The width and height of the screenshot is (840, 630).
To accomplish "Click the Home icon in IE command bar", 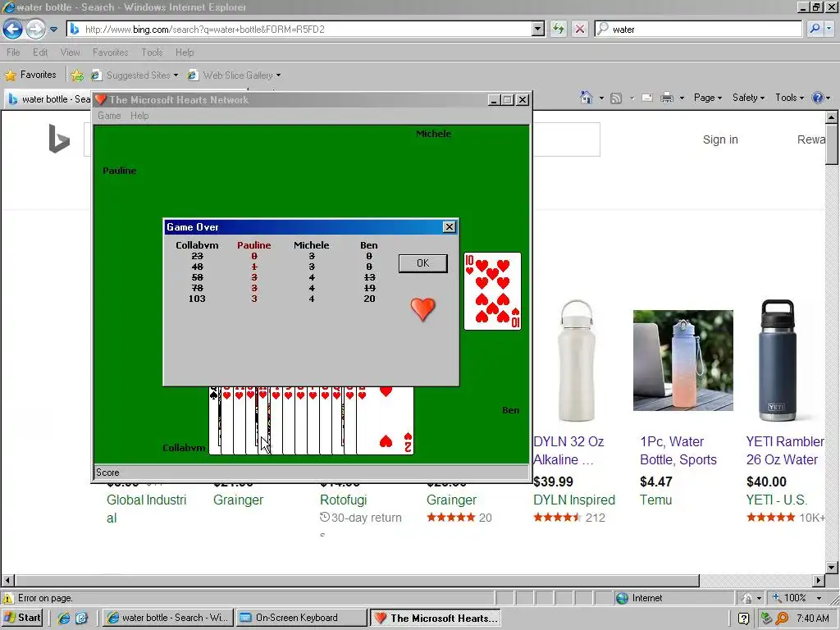I will click(x=587, y=98).
